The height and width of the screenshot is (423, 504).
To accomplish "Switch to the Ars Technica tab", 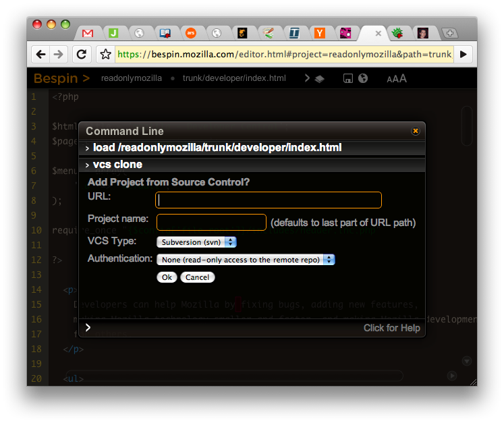I will click(190, 33).
